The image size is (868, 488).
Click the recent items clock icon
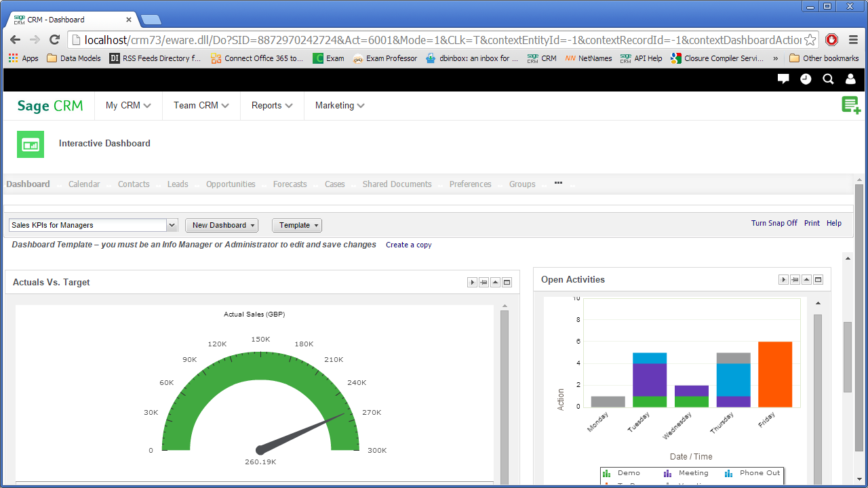(806, 79)
